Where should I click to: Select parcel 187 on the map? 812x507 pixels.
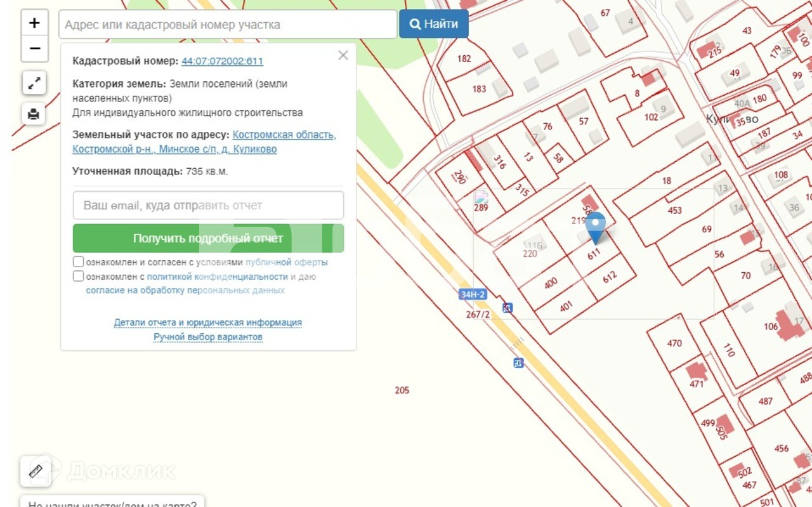pyautogui.click(x=764, y=133)
